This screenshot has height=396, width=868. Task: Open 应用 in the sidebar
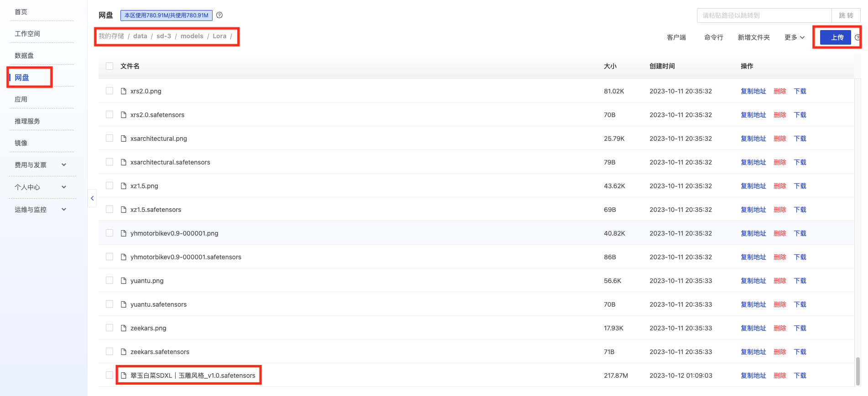pyautogui.click(x=21, y=99)
